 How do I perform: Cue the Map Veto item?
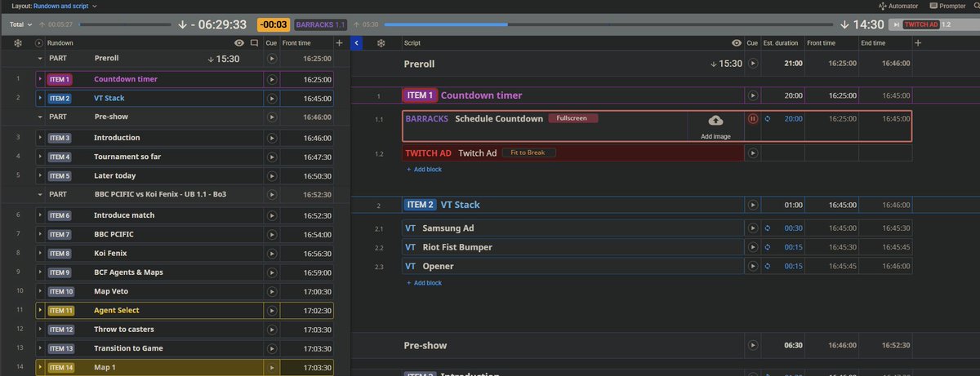[272, 291]
